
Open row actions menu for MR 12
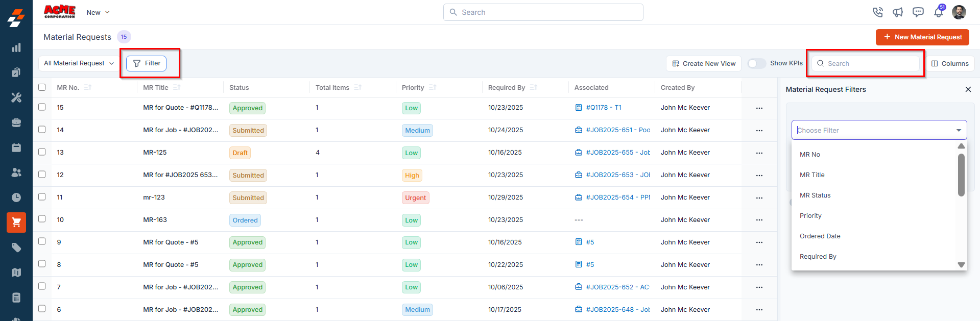pyautogui.click(x=759, y=176)
